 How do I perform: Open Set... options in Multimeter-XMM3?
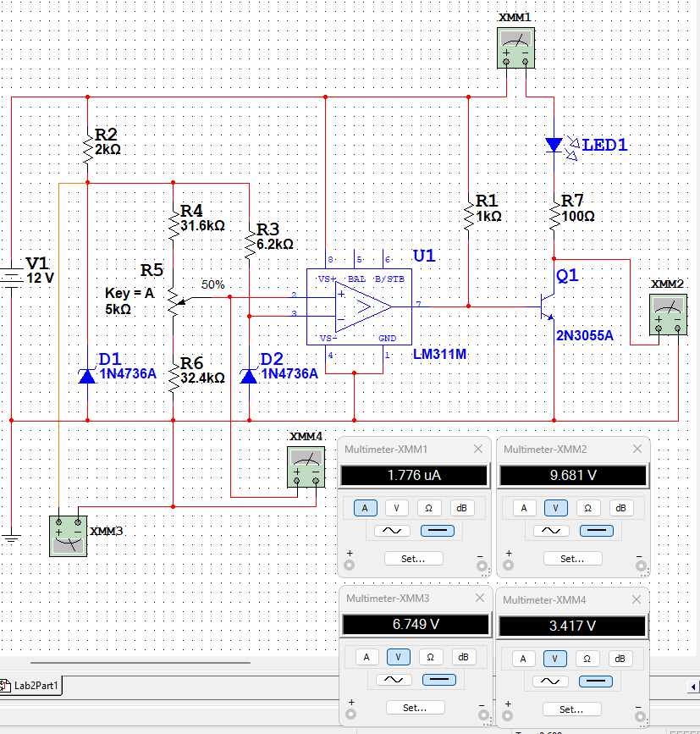click(x=415, y=708)
